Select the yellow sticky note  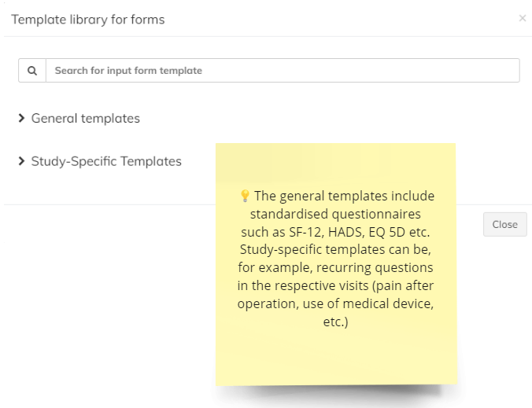pyautogui.click(x=336, y=354)
